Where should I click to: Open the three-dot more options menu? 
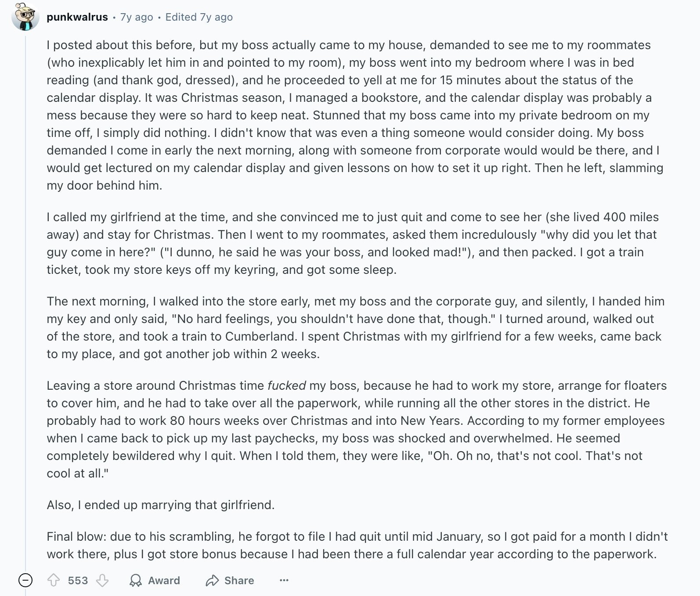click(x=284, y=580)
